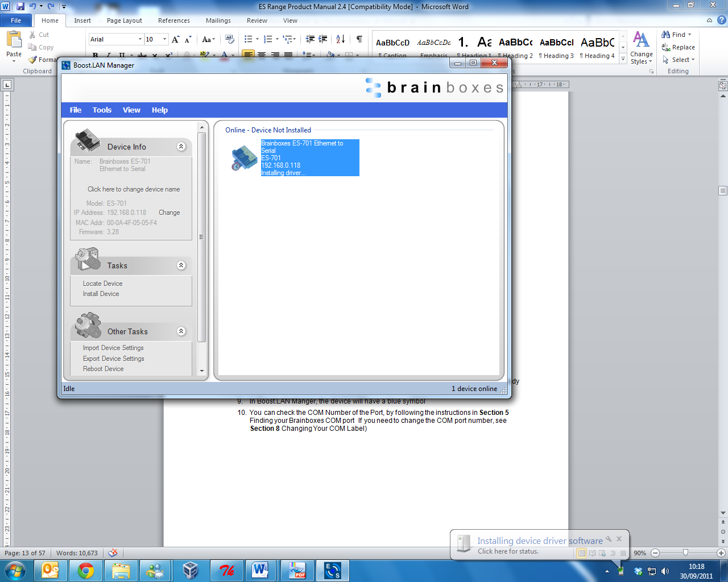Click the Install Device link

(x=101, y=294)
